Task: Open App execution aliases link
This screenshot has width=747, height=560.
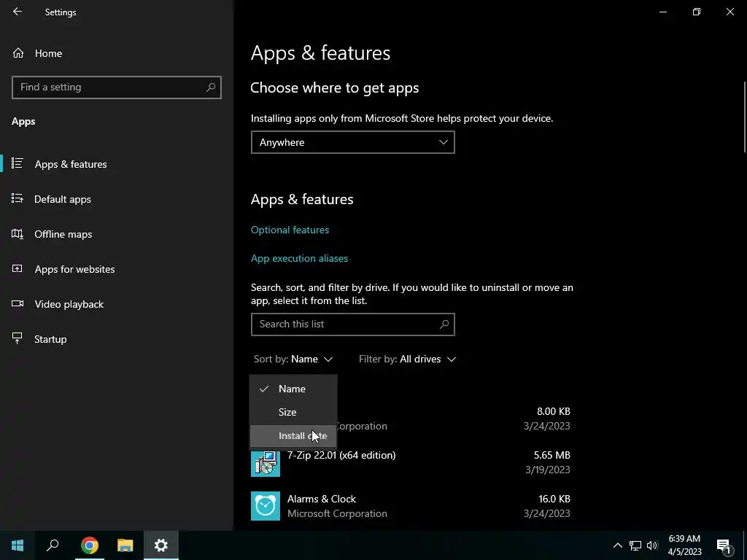Action: (299, 258)
